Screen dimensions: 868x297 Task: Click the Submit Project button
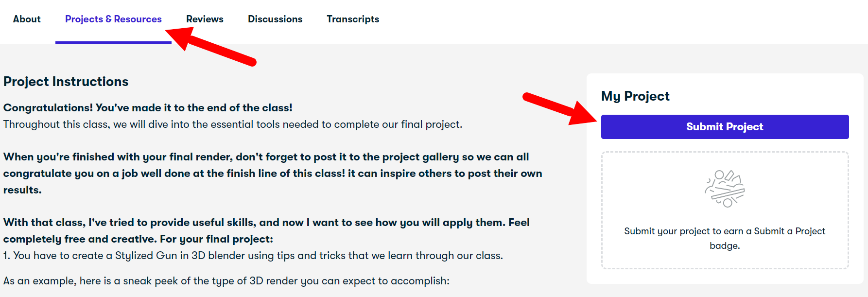click(x=725, y=127)
